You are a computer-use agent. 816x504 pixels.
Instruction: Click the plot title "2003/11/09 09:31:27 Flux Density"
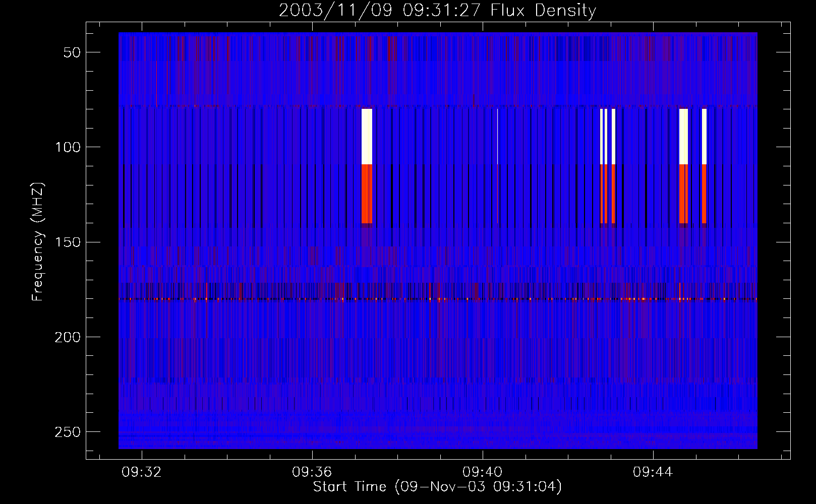(437, 10)
